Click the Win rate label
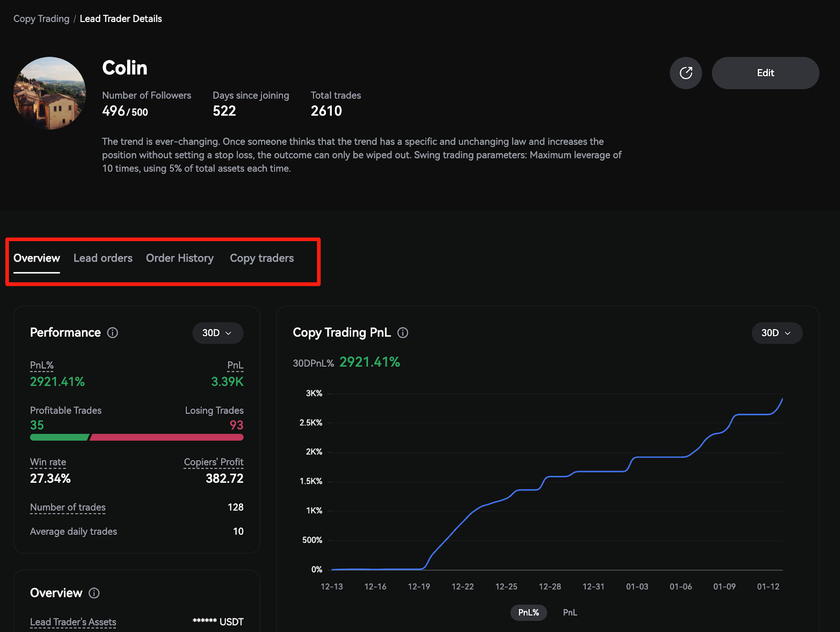Viewport: 840px width, 632px height. (x=48, y=462)
